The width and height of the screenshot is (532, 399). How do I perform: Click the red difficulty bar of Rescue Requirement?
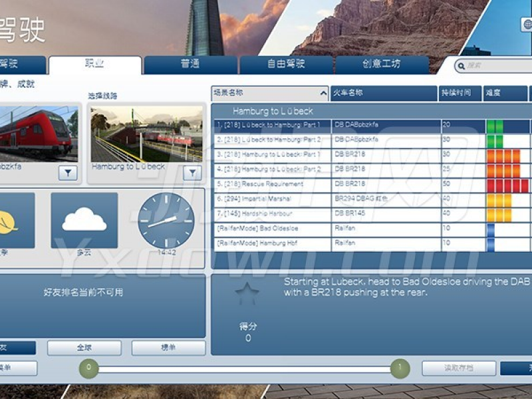[x=508, y=186]
